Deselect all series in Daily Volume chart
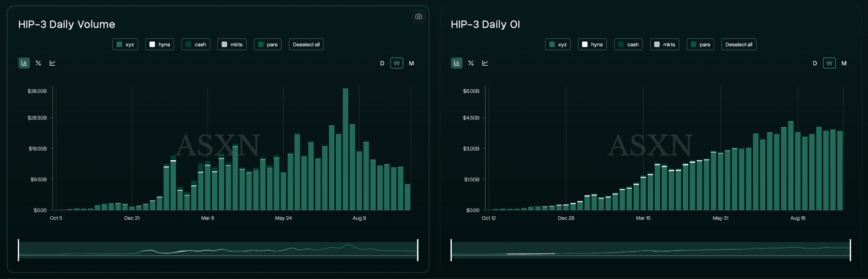Image resolution: width=868 pixels, height=279 pixels. click(x=306, y=45)
